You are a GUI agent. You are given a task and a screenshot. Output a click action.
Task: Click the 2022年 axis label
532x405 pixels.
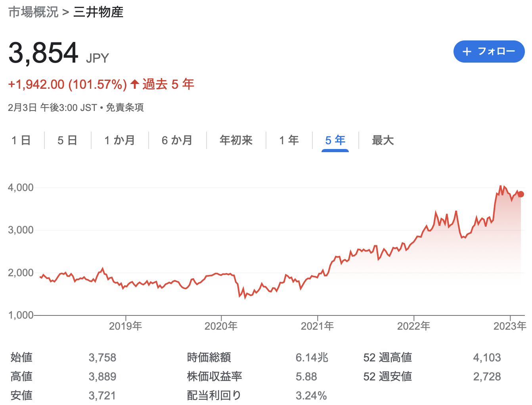point(414,326)
